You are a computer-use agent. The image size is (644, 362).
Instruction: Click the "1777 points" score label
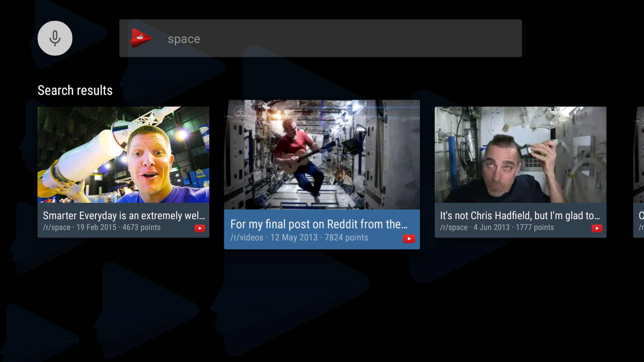click(x=535, y=228)
